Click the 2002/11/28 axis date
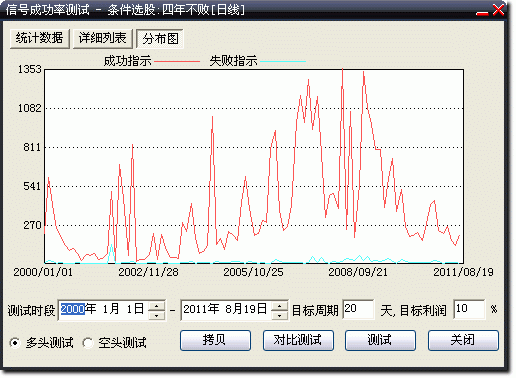 pos(148,272)
